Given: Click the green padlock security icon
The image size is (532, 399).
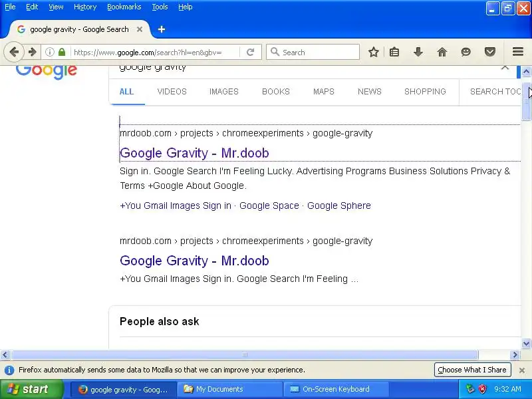Looking at the screenshot, I should [62, 53].
